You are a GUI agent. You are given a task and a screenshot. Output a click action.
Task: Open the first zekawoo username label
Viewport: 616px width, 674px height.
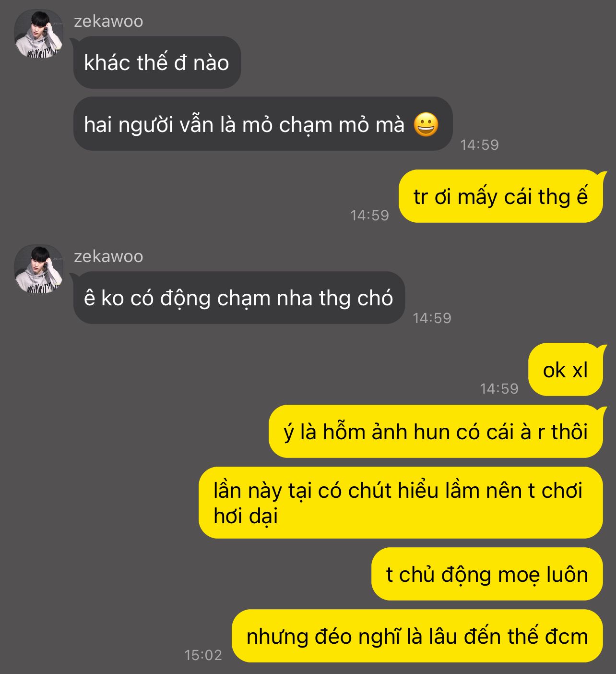point(108,22)
